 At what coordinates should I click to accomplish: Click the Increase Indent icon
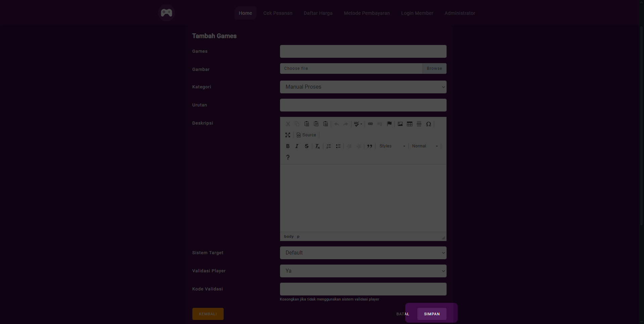[359, 146]
